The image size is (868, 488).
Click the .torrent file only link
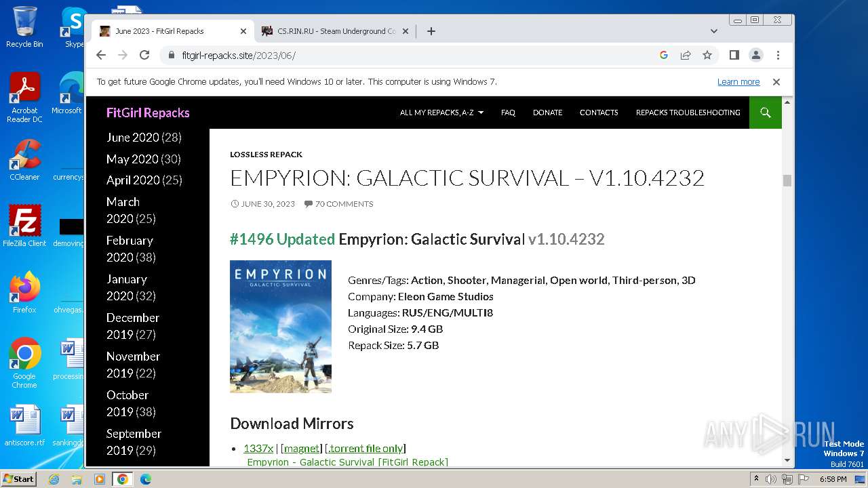tap(365, 449)
